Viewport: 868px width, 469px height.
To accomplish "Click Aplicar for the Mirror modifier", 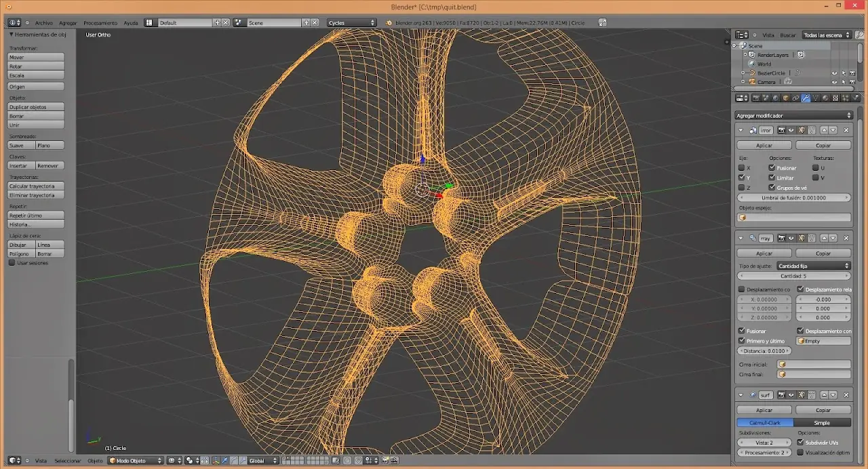I will click(x=764, y=145).
